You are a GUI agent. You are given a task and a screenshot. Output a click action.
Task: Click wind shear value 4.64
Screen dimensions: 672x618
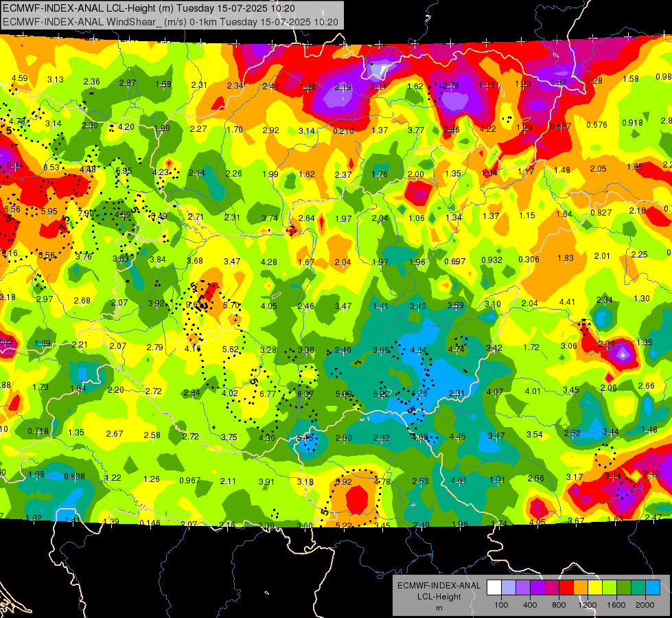419,350
